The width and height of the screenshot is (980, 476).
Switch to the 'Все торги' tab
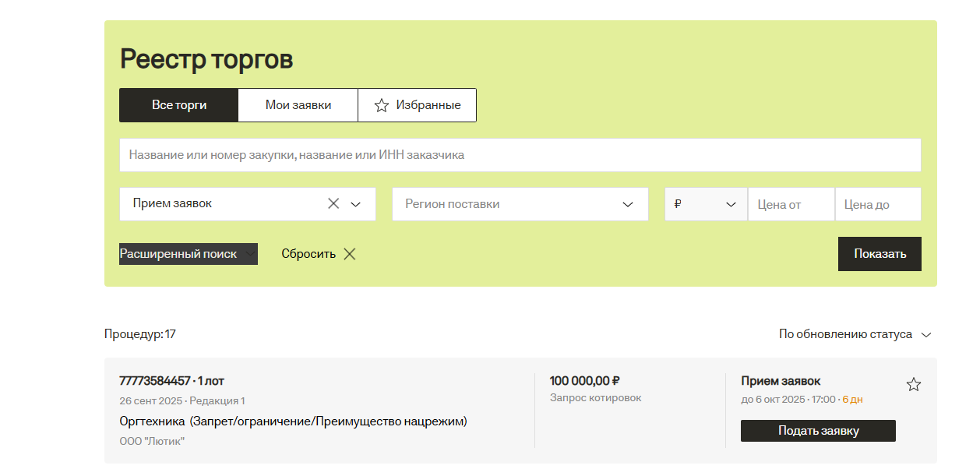(178, 105)
